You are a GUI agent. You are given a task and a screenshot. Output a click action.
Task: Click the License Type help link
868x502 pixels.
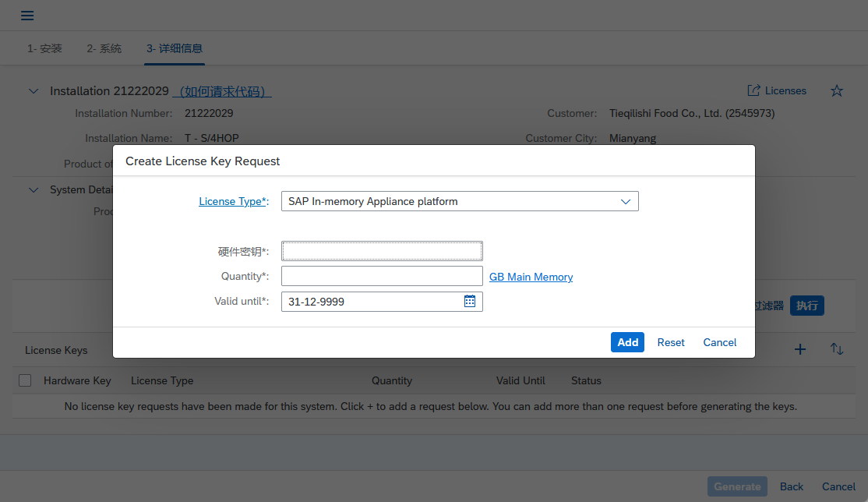pyautogui.click(x=232, y=201)
